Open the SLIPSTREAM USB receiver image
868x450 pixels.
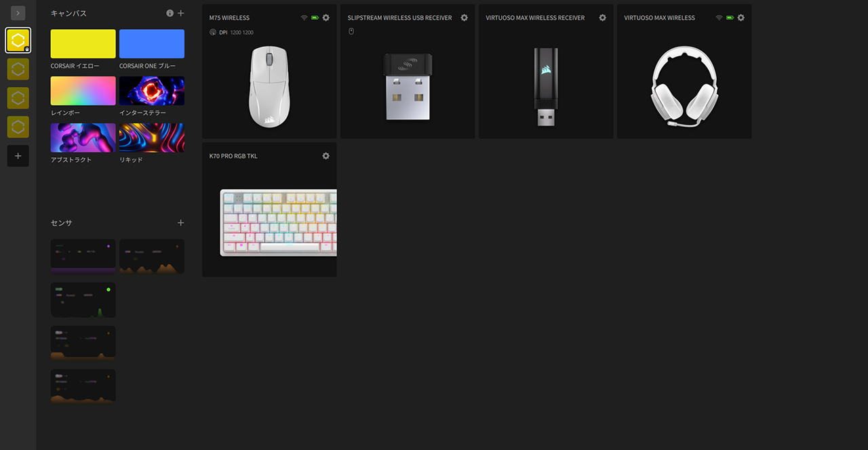click(408, 87)
